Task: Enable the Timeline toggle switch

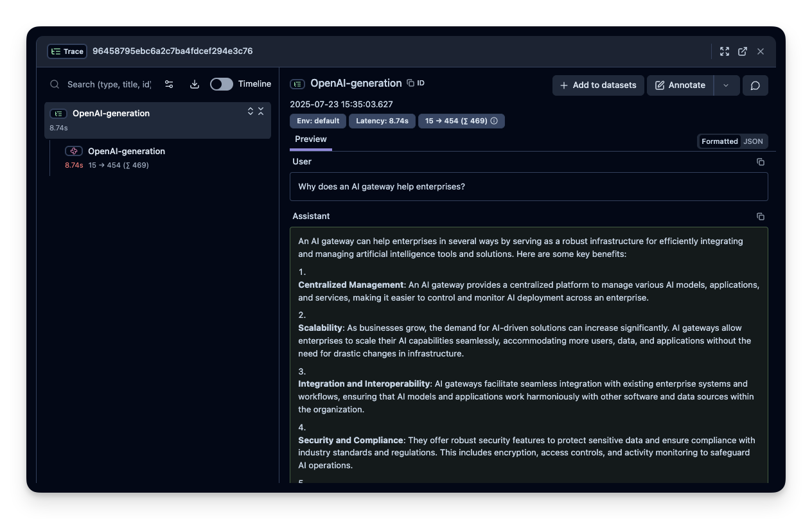Action: click(222, 84)
